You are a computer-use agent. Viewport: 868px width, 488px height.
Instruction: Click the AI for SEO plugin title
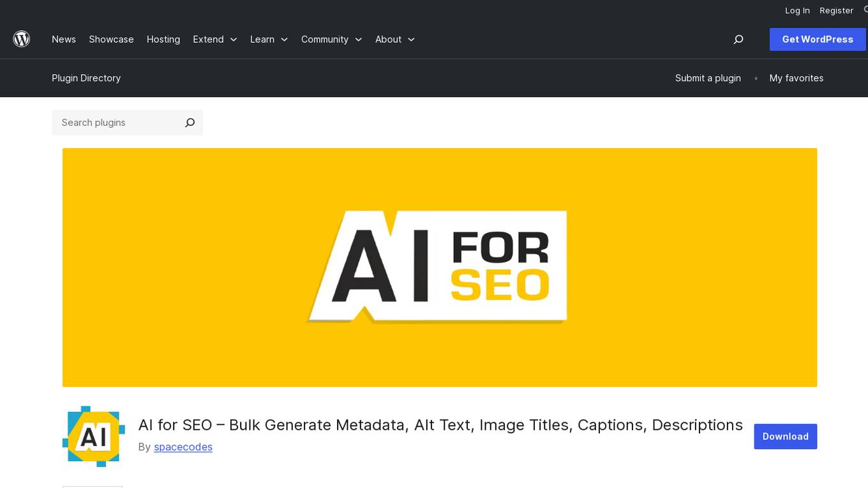coord(440,425)
